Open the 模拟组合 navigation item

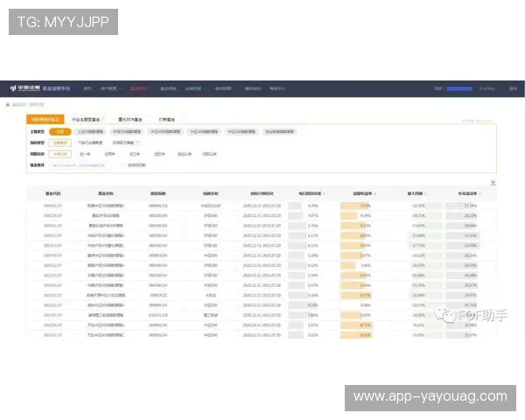click(x=253, y=88)
